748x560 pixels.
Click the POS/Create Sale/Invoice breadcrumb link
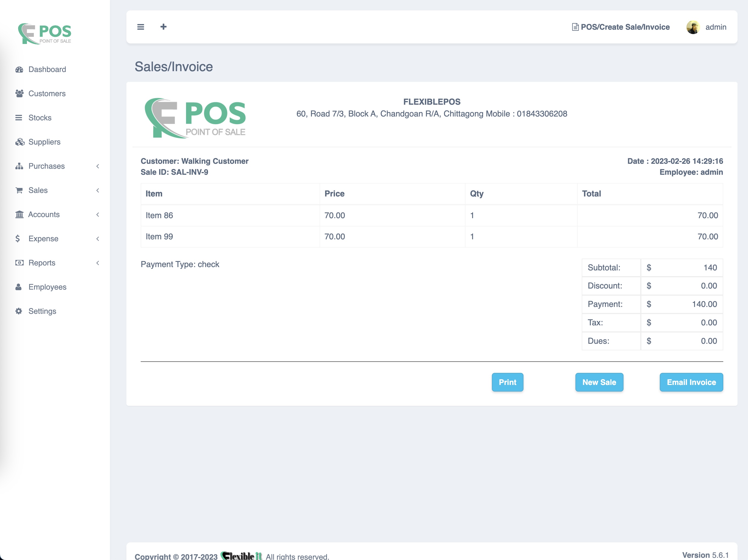625,27
